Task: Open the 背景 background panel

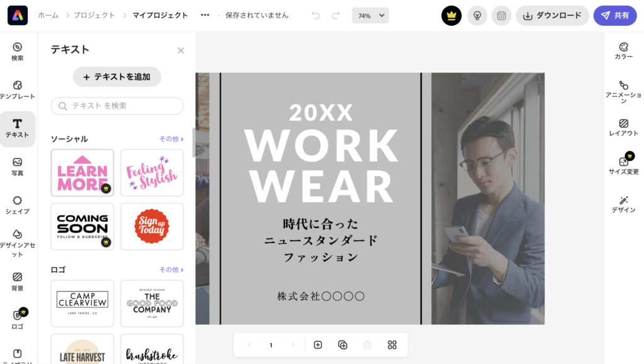Action: click(17, 282)
